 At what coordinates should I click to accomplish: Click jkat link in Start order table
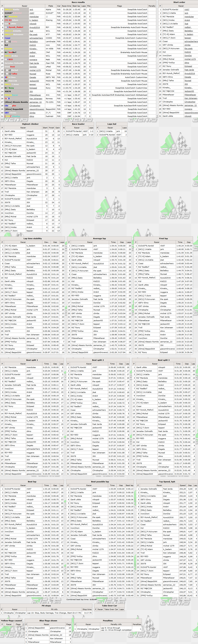click(x=186, y=24)
